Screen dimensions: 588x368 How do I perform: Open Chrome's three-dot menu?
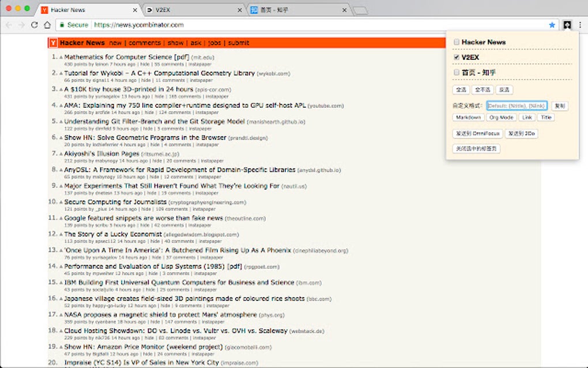click(x=580, y=25)
